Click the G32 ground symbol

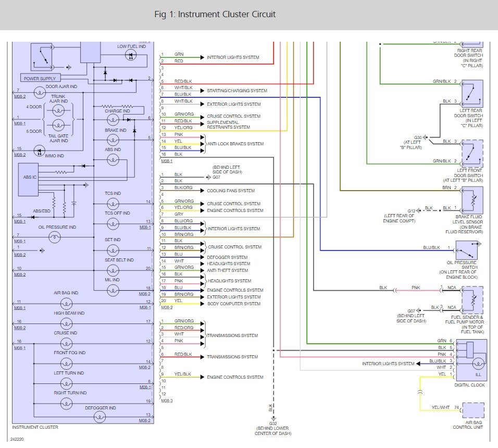[x=273, y=418]
